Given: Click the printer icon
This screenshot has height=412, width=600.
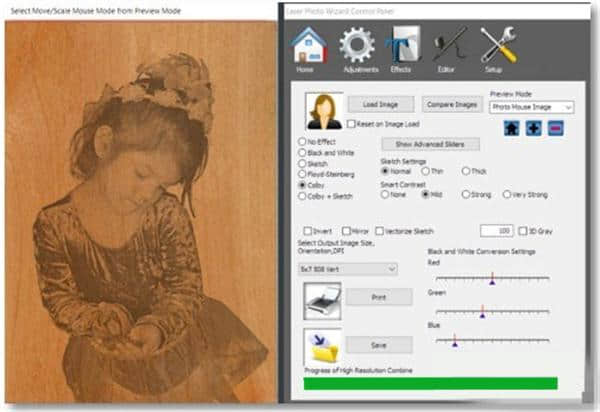Looking at the screenshot, I should point(322,298).
